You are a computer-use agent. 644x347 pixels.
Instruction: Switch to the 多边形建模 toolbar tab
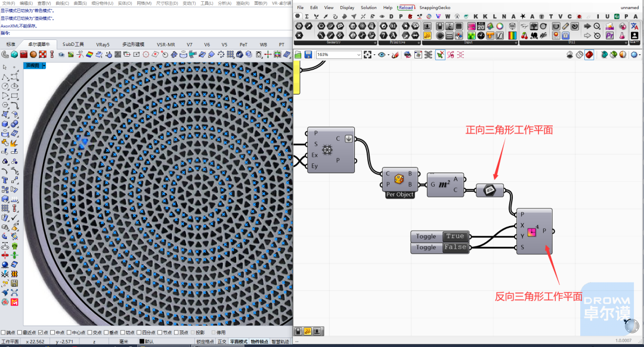[x=133, y=44]
